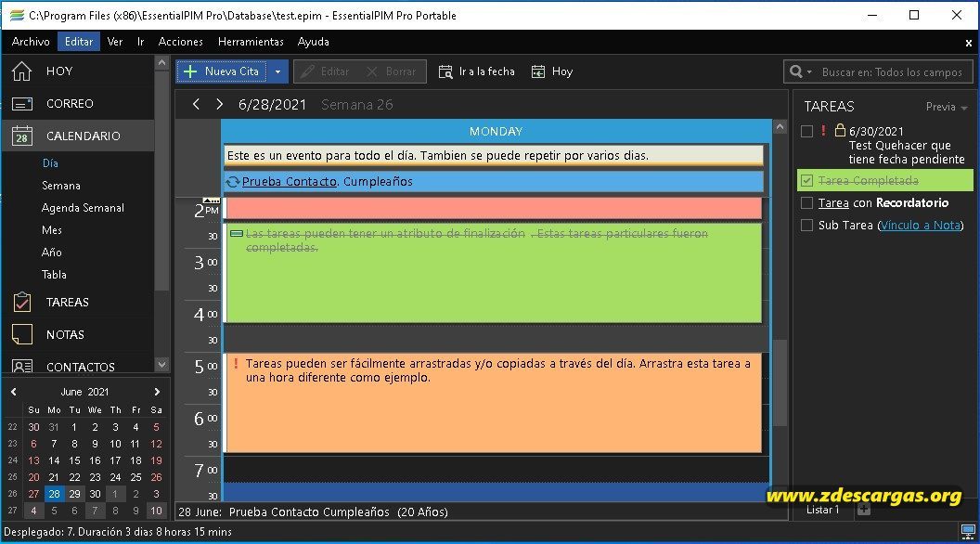Open the Ayuda menu
Screen dimensions: 980x544
tap(313, 42)
